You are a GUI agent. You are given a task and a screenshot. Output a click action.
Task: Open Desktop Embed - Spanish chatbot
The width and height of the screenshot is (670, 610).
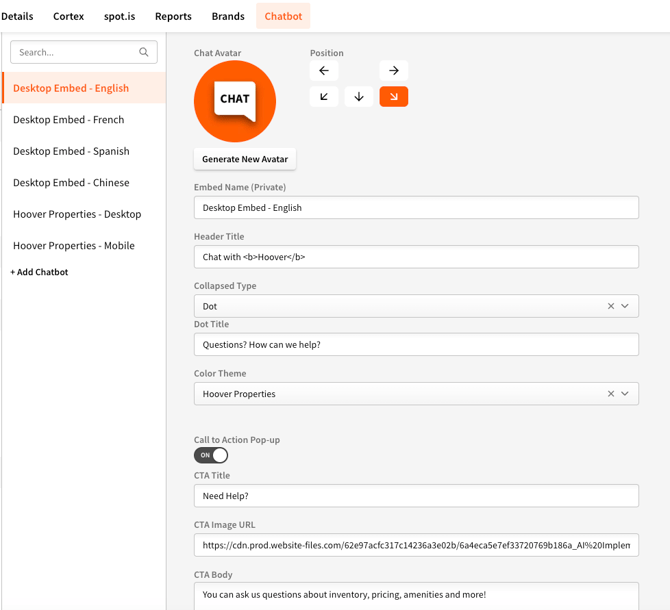pyautogui.click(x=84, y=151)
